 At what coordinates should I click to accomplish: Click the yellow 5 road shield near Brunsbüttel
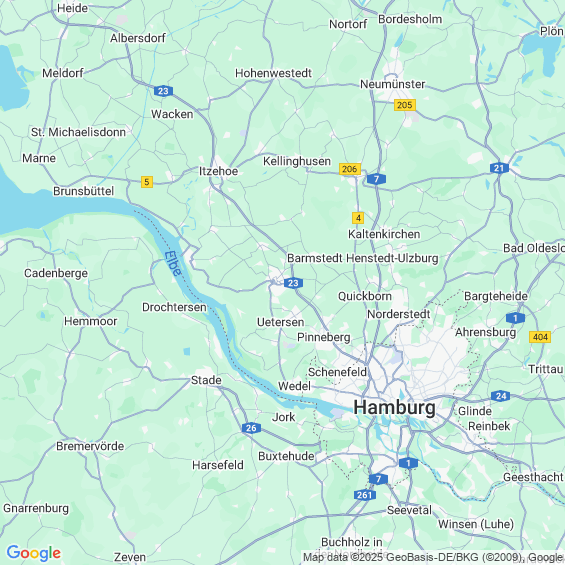click(147, 182)
